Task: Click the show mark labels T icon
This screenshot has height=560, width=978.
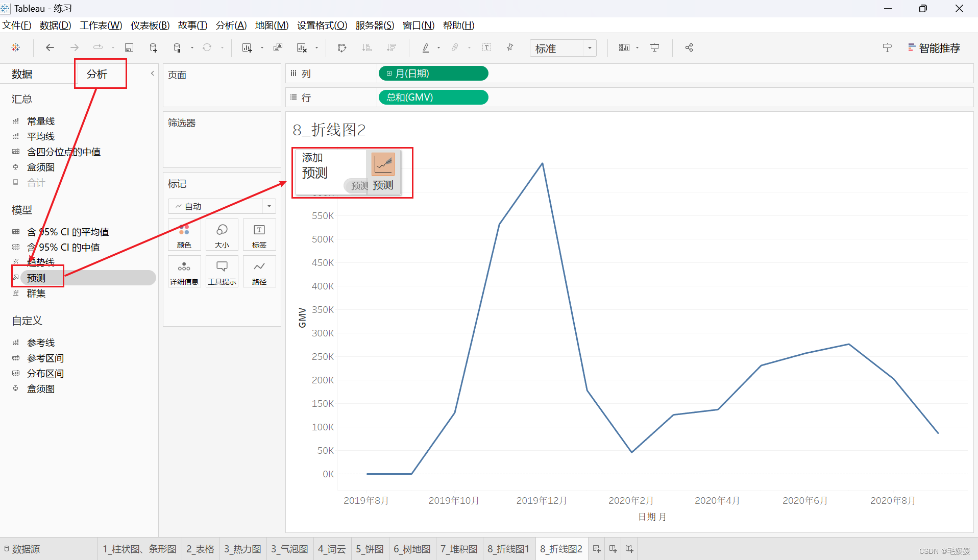Action: coord(486,47)
